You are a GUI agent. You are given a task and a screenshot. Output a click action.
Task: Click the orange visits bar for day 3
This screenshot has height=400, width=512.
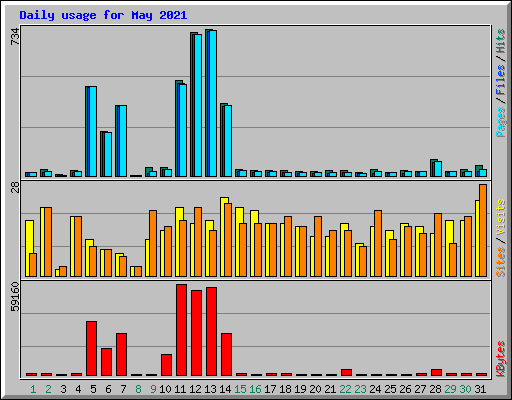point(63,271)
